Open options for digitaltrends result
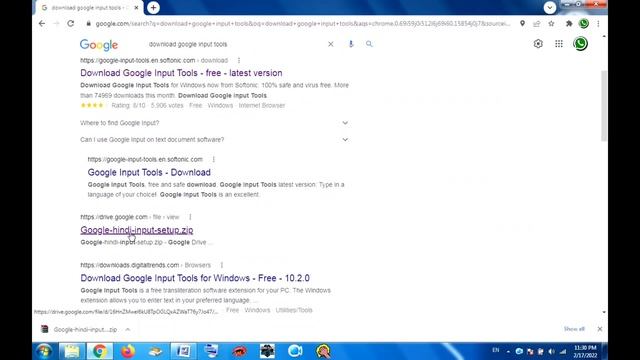Image resolution: width=640 pixels, height=360 pixels. click(x=222, y=265)
